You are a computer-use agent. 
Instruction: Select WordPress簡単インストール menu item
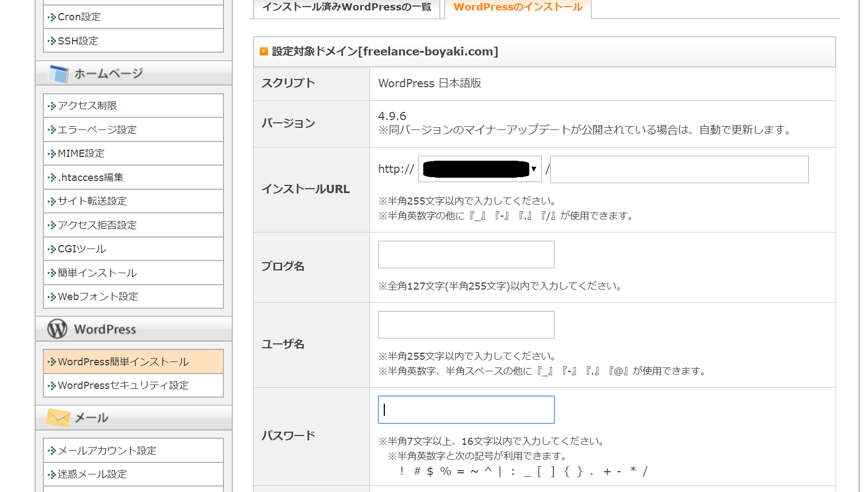[x=133, y=361]
